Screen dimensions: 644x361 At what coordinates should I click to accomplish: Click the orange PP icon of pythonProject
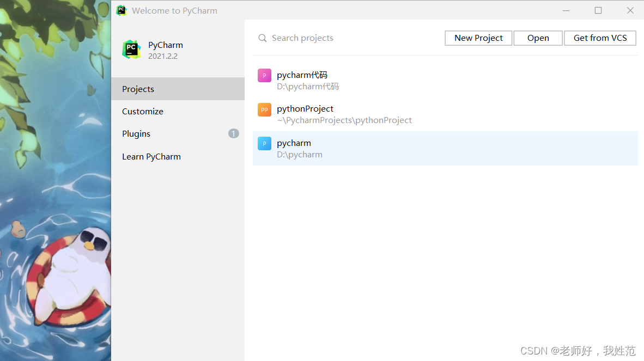point(264,109)
